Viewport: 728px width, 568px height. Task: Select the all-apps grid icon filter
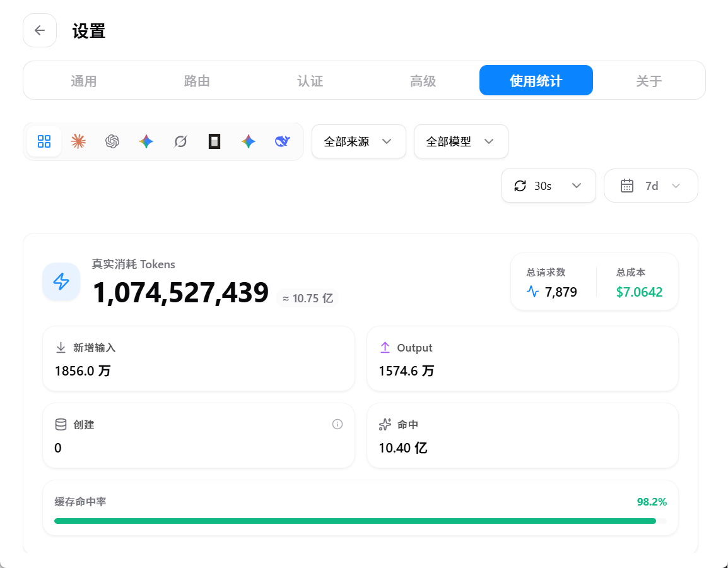tap(44, 141)
